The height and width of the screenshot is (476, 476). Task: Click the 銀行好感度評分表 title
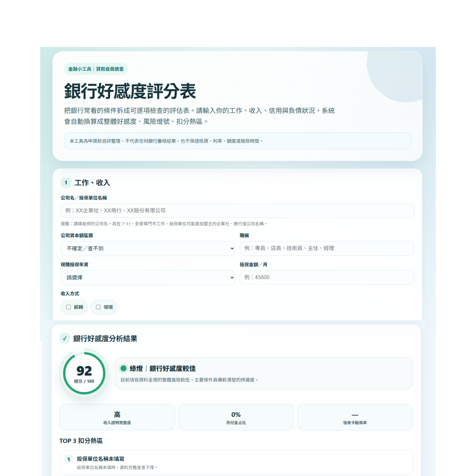click(x=130, y=91)
